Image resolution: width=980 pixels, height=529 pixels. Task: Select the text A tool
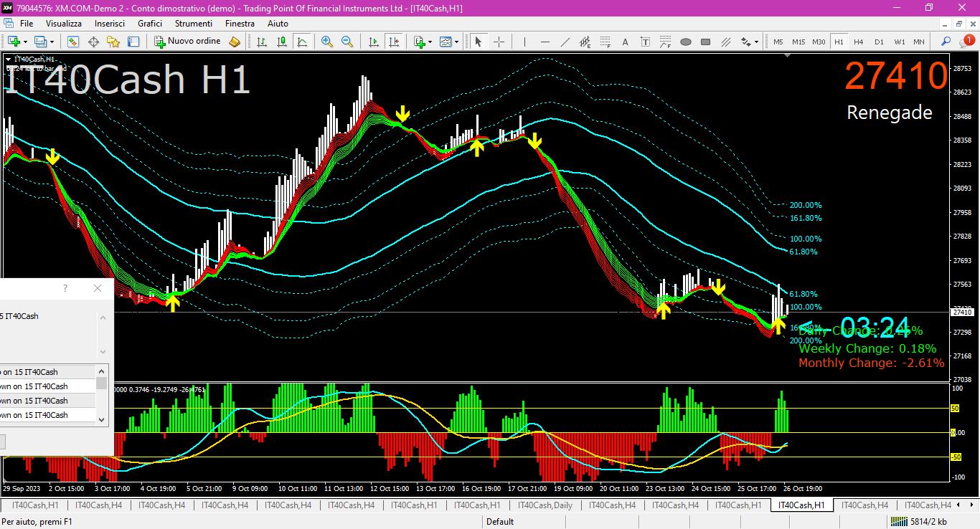(625, 42)
